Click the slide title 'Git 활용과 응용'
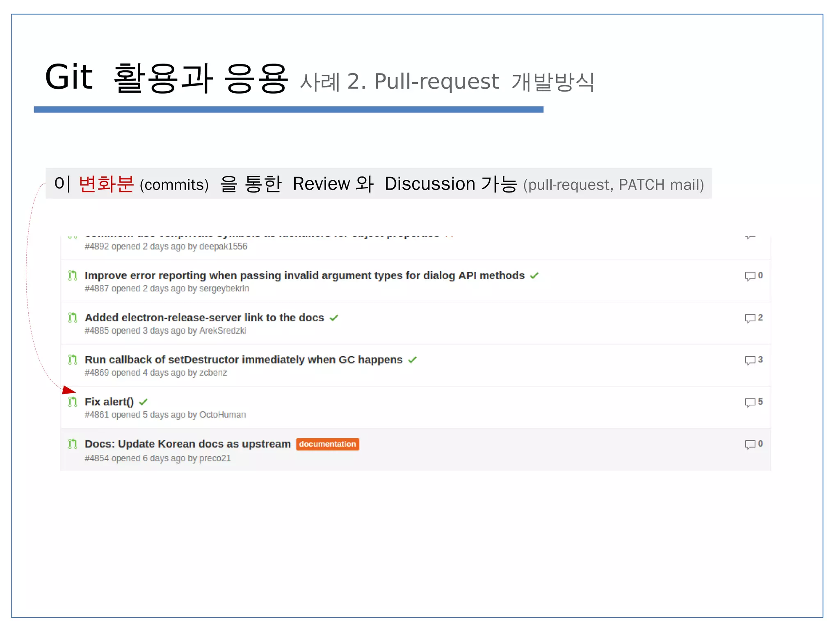The image size is (840, 630). point(166,77)
